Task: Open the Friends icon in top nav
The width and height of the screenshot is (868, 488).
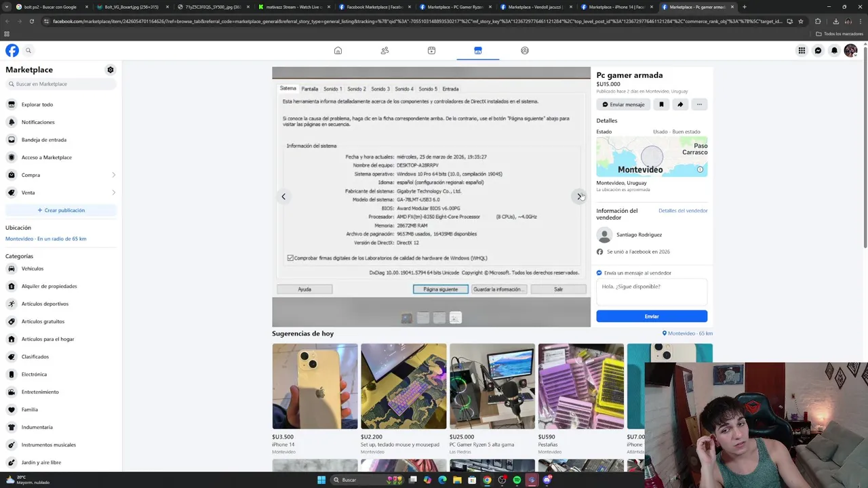Action: click(x=384, y=50)
